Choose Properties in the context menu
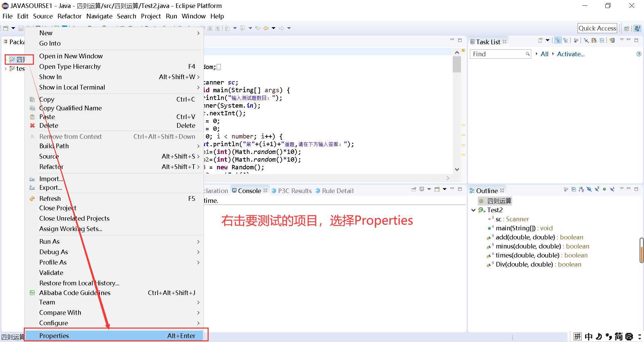The width and height of the screenshot is (644, 342). coord(114,336)
